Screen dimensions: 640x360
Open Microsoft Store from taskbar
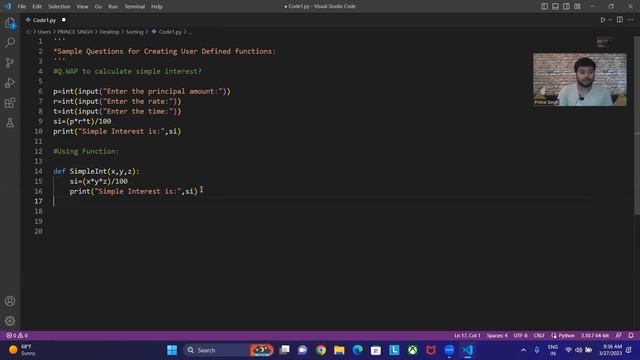(x=376, y=350)
